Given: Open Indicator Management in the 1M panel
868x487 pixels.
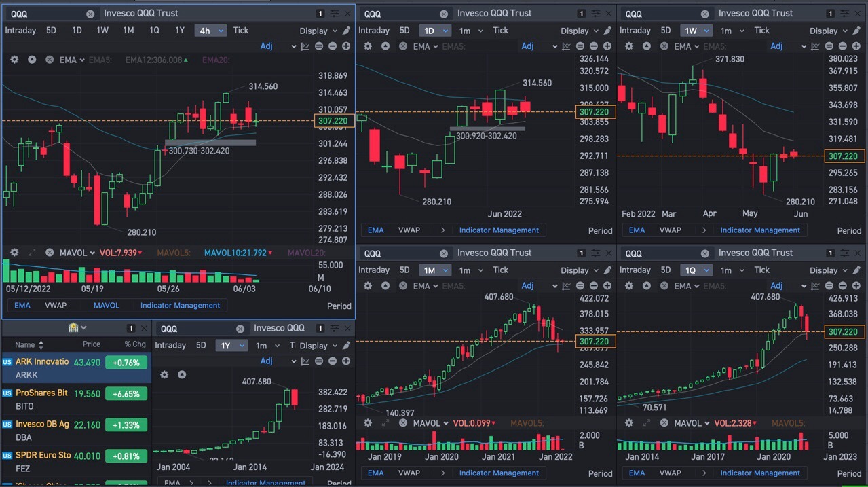Looking at the screenshot, I should (x=499, y=473).
